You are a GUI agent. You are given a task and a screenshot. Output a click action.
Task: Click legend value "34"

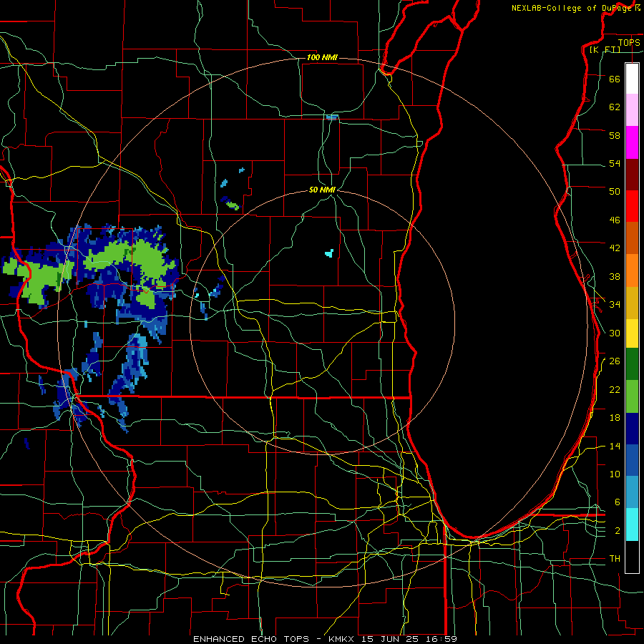click(615, 305)
